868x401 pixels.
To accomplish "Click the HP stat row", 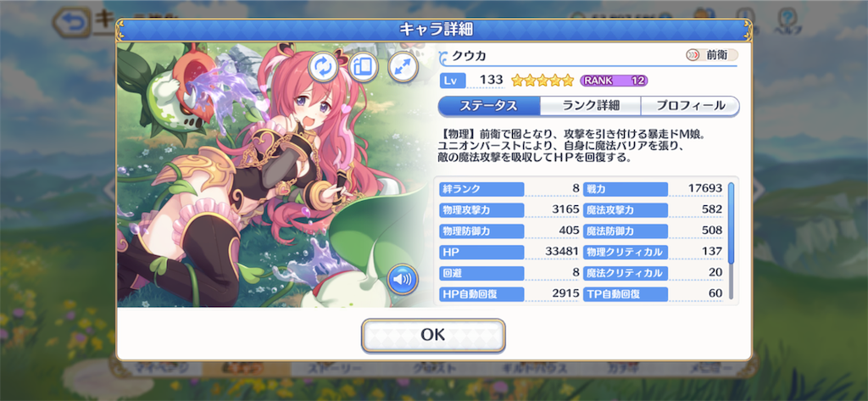I will point(509,252).
